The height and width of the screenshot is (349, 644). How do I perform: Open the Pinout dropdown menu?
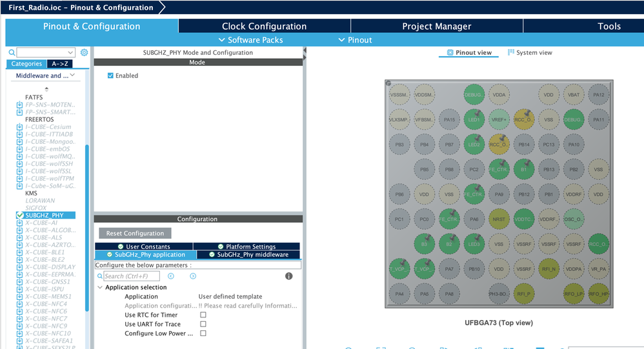click(356, 40)
